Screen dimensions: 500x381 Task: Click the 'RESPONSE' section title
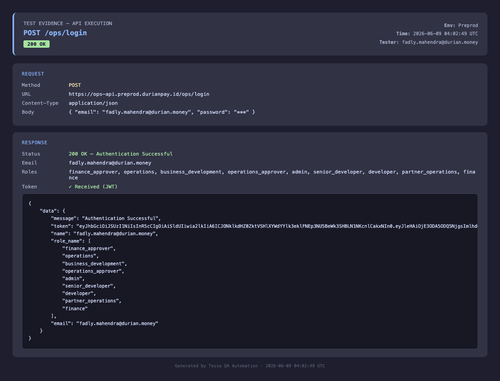(x=34, y=143)
